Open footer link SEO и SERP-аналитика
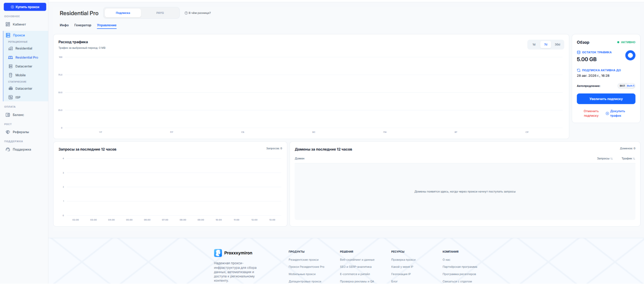This screenshot has width=644, height=284. [356, 267]
